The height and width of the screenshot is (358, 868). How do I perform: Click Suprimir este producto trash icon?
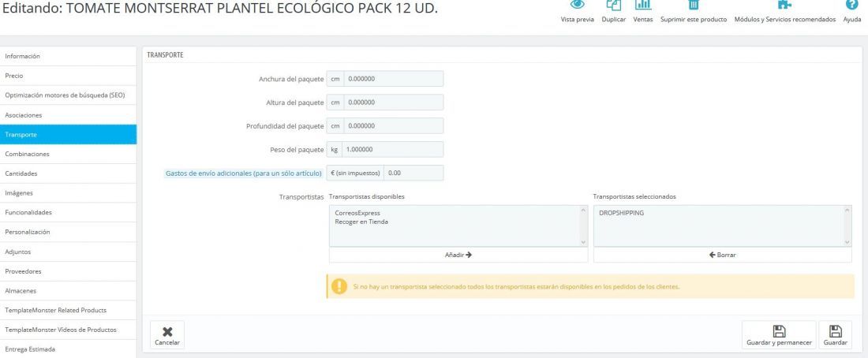click(x=693, y=5)
